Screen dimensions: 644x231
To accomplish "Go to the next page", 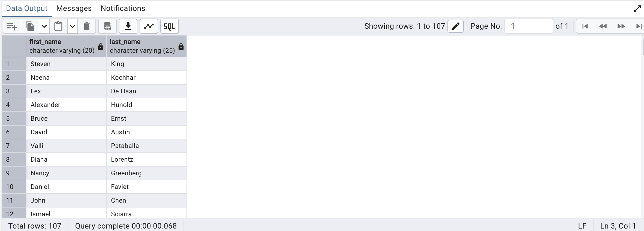I will [x=621, y=26].
